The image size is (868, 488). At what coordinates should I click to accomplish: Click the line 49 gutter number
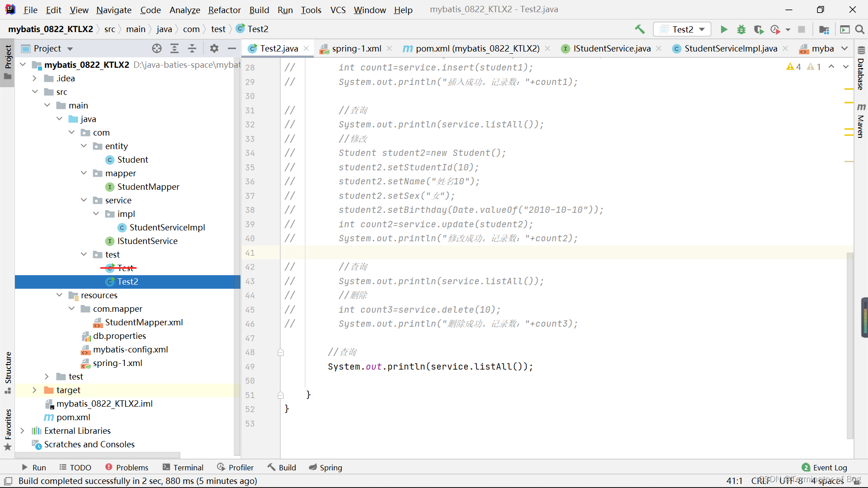250,367
